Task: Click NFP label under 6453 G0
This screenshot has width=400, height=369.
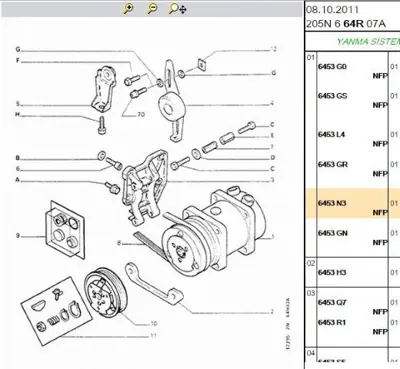Action: click(x=380, y=76)
